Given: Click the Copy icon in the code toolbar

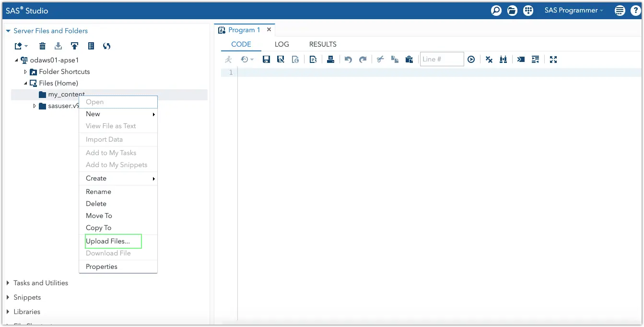Looking at the screenshot, I should pos(395,60).
